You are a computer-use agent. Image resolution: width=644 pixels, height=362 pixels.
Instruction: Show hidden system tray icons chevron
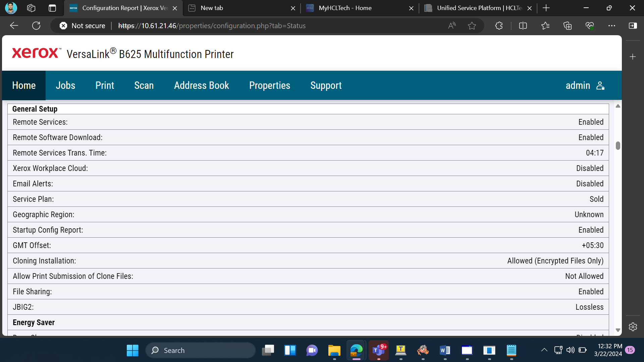click(x=544, y=350)
